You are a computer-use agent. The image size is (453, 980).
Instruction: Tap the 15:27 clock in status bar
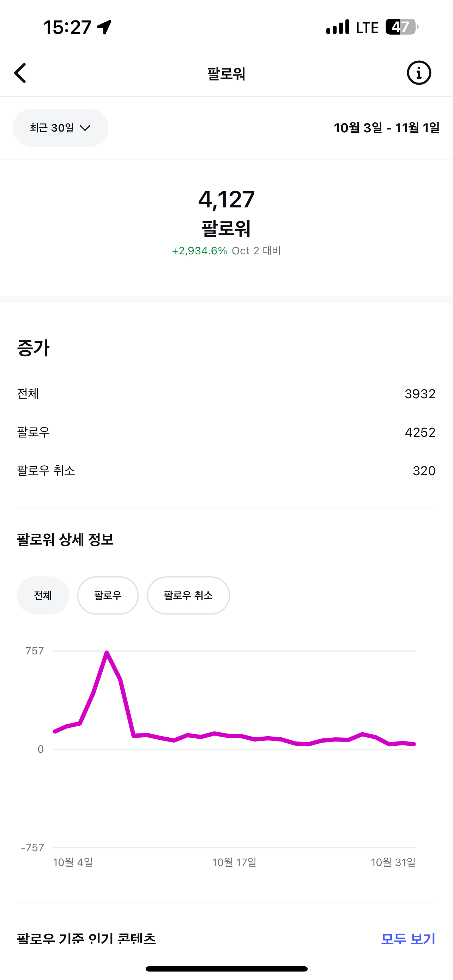pos(67,28)
